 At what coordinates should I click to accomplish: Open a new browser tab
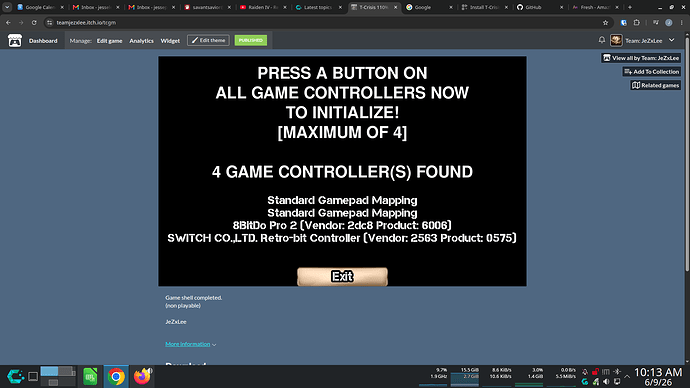click(x=630, y=7)
